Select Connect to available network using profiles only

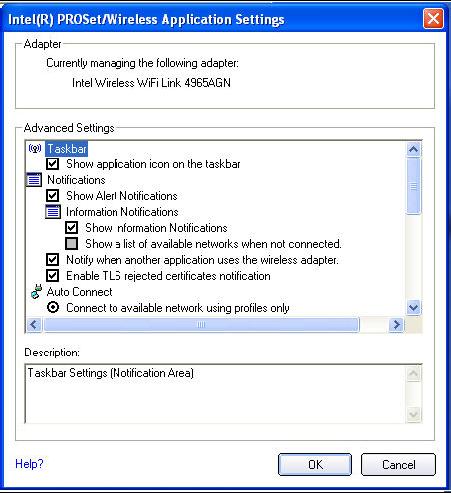tap(53, 307)
